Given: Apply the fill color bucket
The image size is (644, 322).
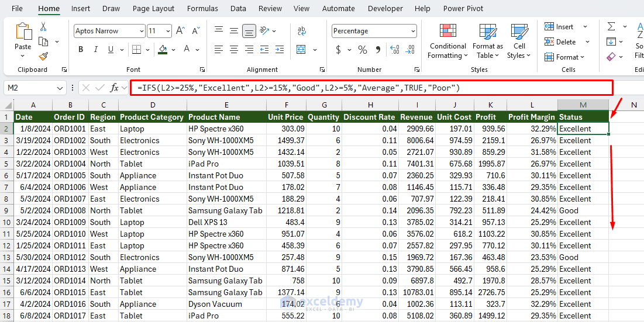Looking at the screenshot, I should tap(163, 50).
